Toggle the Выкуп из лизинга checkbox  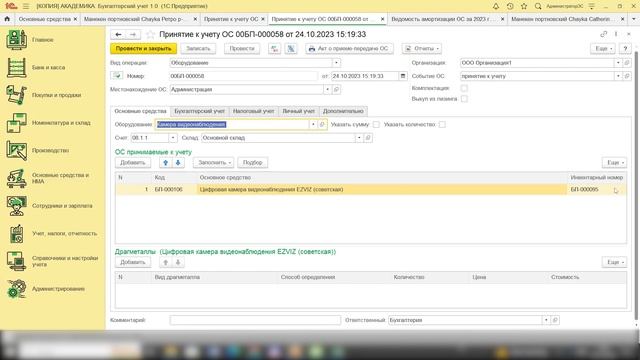coord(464,99)
